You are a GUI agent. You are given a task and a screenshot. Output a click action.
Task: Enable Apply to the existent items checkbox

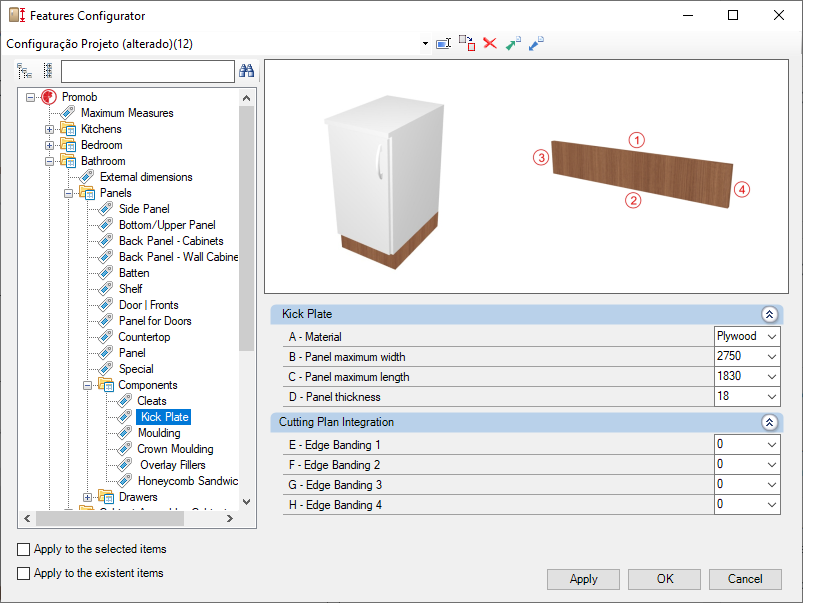tap(23, 573)
